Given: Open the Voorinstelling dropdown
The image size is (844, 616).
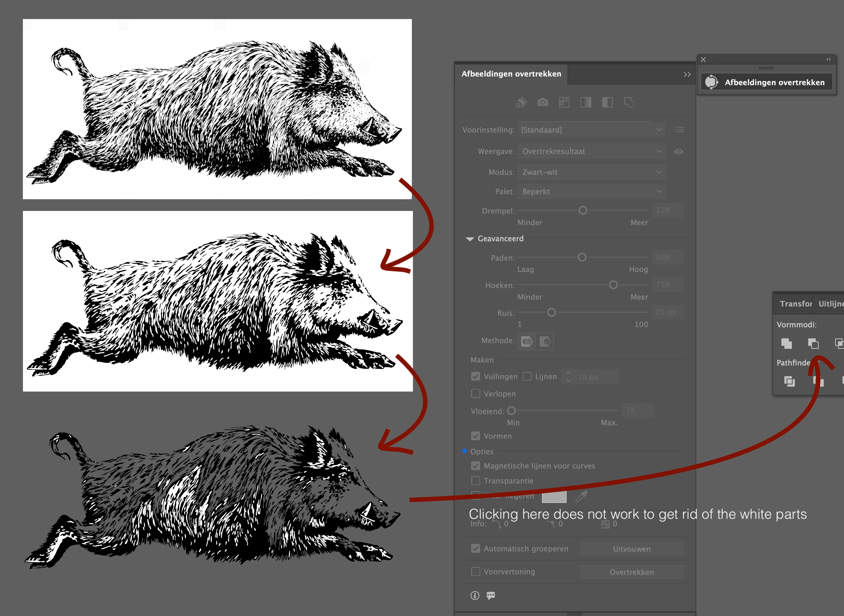Looking at the screenshot, I should 591,130.
